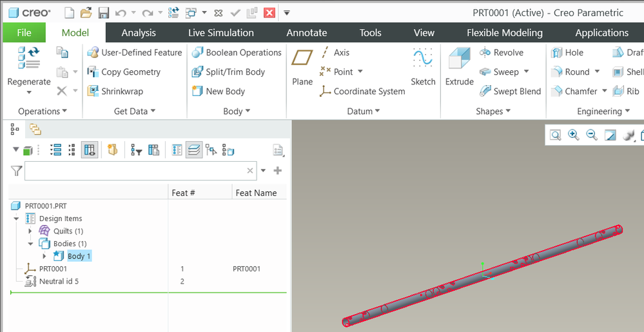Click the Zoom In view icon
Screen dimensions: 644x332
[x=573, y=135]
